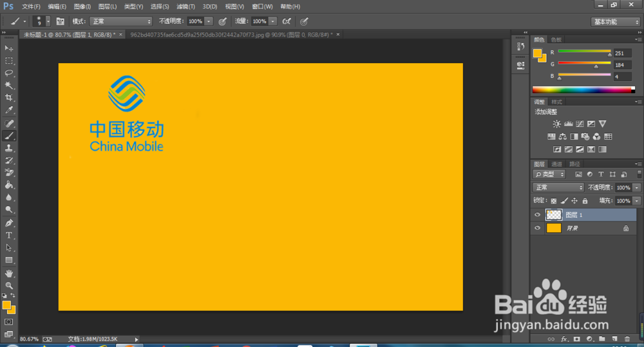
Task: Add a Levels adjustment
Action: (568, 124)
